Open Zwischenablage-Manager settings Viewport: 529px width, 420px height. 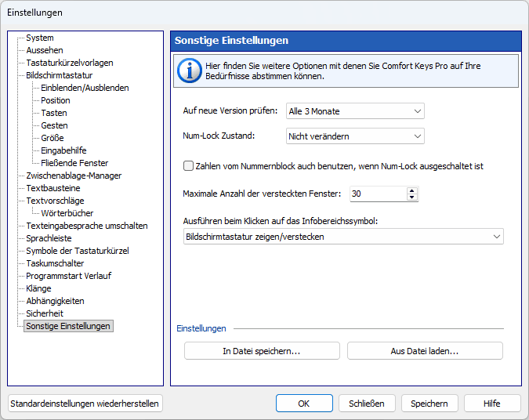pyautogui.click(x=74, y=176)
